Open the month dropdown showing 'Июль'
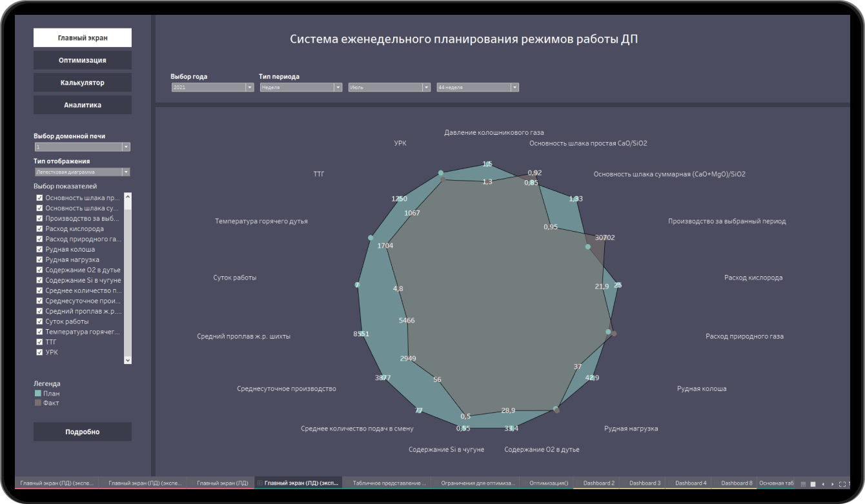This screenshot has height=504, width=865. coord(389,87)
